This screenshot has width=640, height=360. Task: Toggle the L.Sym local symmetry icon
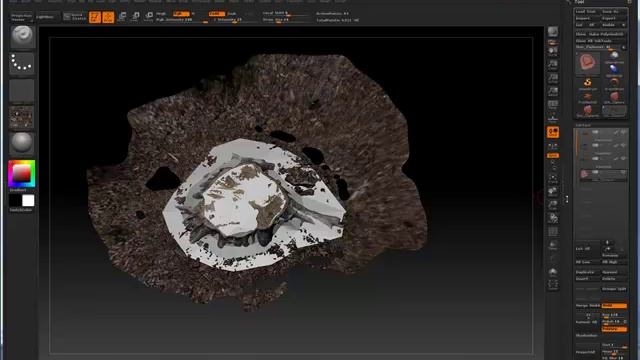point(553,146)
